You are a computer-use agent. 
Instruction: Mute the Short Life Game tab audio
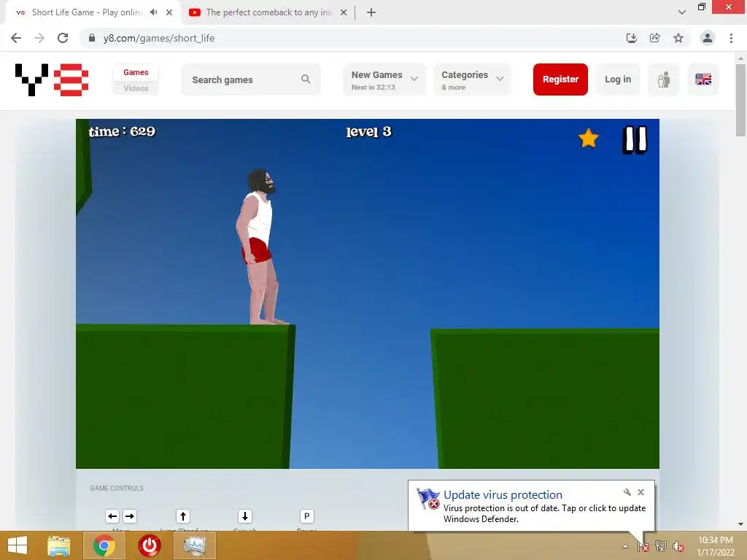[x=153, y=12]
